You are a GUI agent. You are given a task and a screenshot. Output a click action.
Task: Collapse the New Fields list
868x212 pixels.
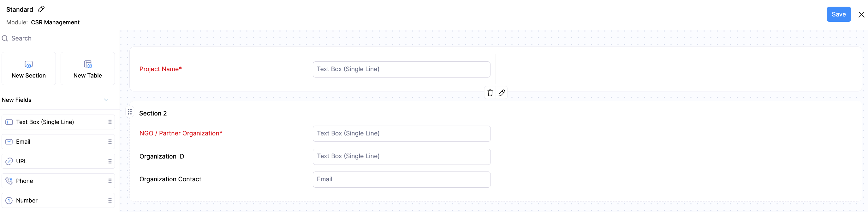(106, 100)
